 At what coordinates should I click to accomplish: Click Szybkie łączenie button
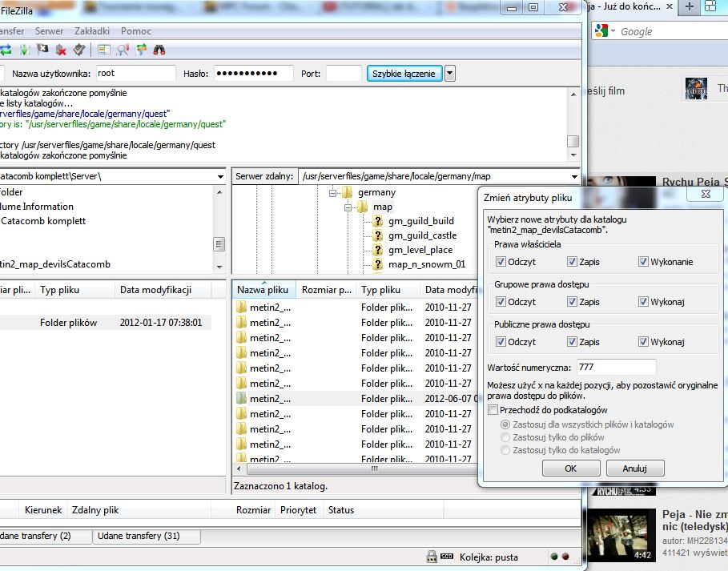(404, 74)
